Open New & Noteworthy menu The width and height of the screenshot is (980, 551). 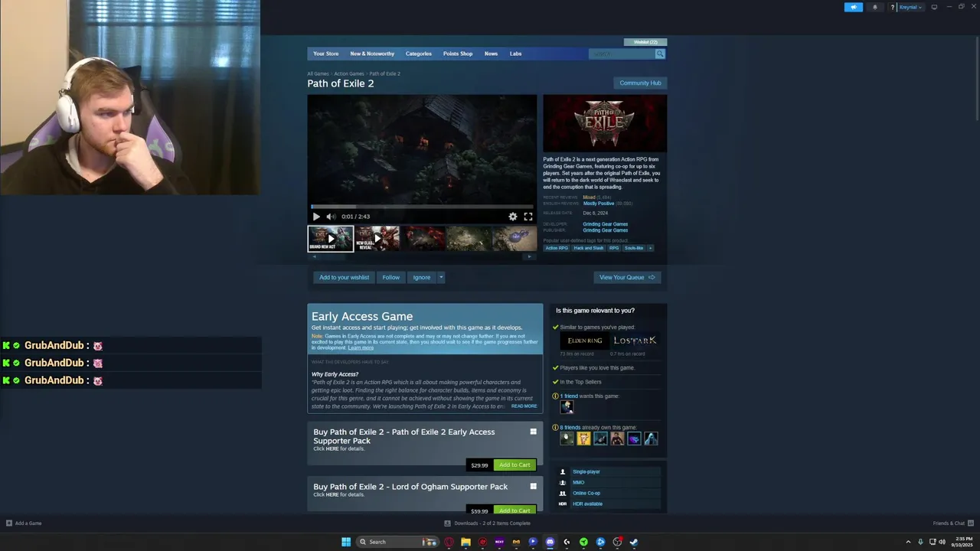(372, 54)
